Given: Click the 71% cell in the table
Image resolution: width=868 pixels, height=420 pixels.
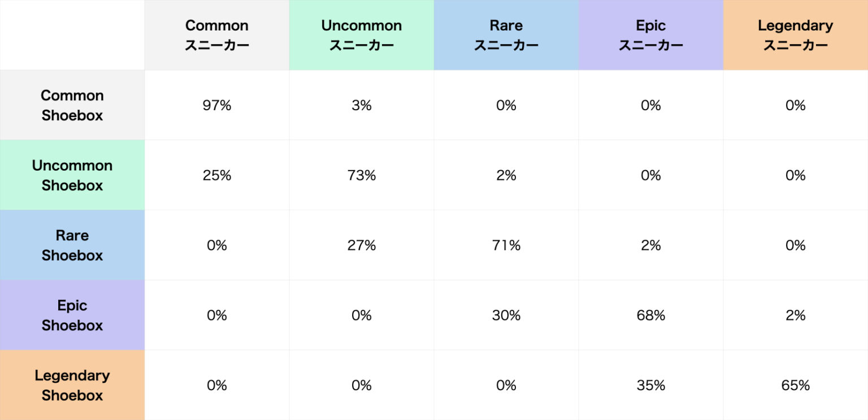Looking at the screenshot, I should (506, 245).
